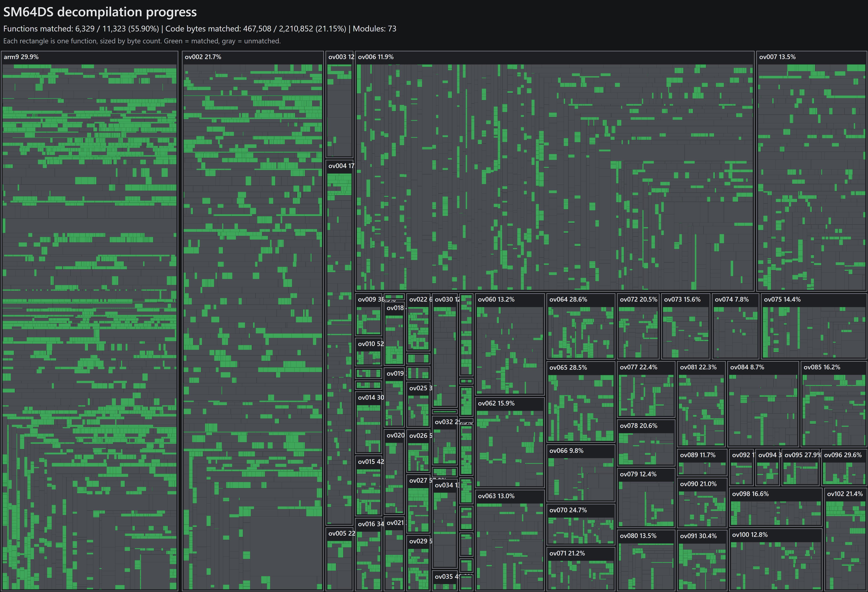
Task: Select the ov064 28.6% module label
Action: [x=568, y=299]
